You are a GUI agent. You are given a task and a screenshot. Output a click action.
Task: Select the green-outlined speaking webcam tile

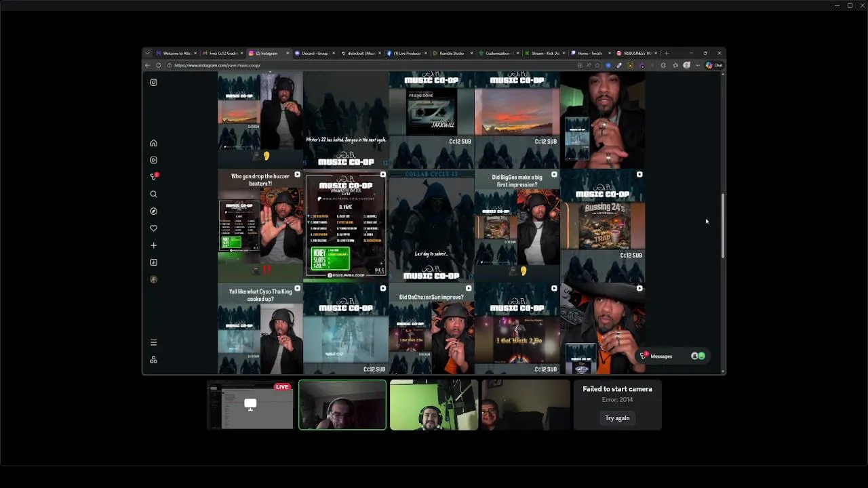[x=342, y=405]
